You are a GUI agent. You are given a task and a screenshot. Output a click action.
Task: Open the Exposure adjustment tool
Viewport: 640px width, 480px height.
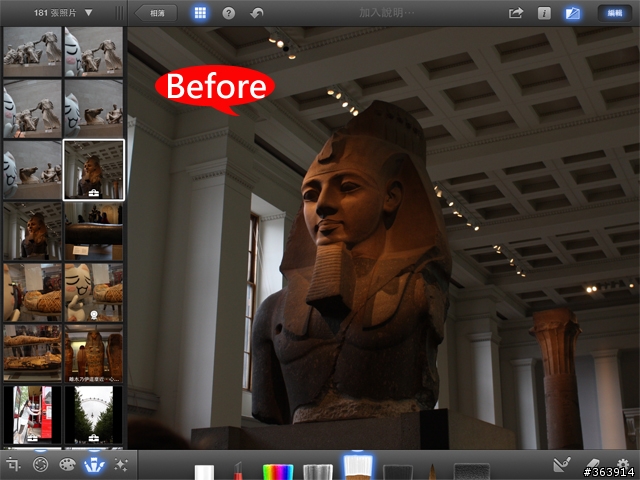40,464
